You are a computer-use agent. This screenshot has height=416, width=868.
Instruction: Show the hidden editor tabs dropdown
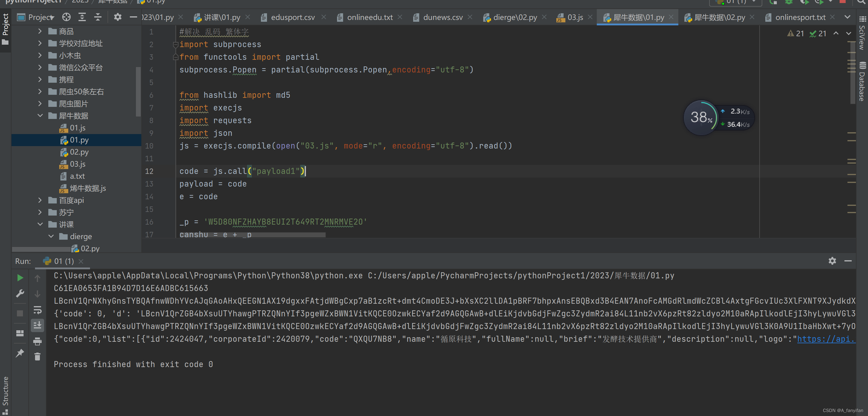(x=847, y=17)
